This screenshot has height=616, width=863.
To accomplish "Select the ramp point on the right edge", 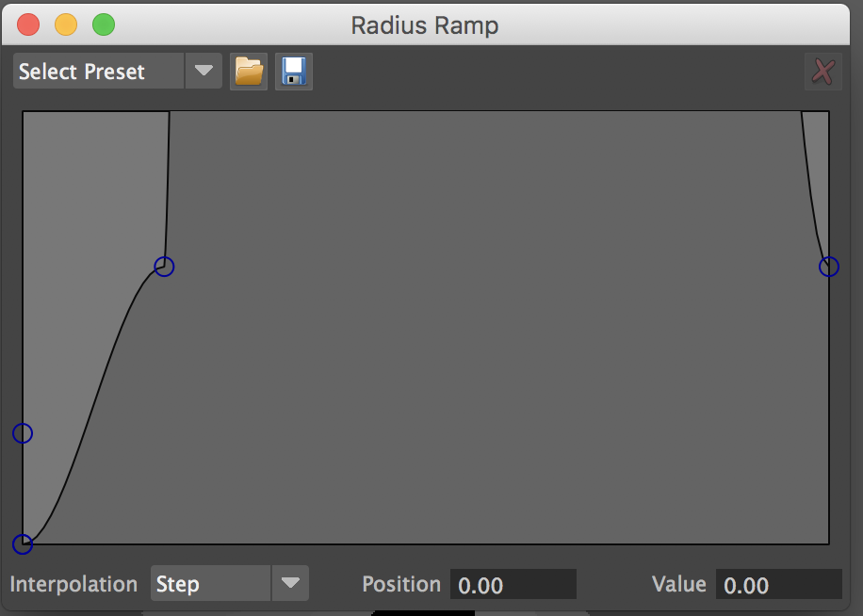I will tap(828, 267).
